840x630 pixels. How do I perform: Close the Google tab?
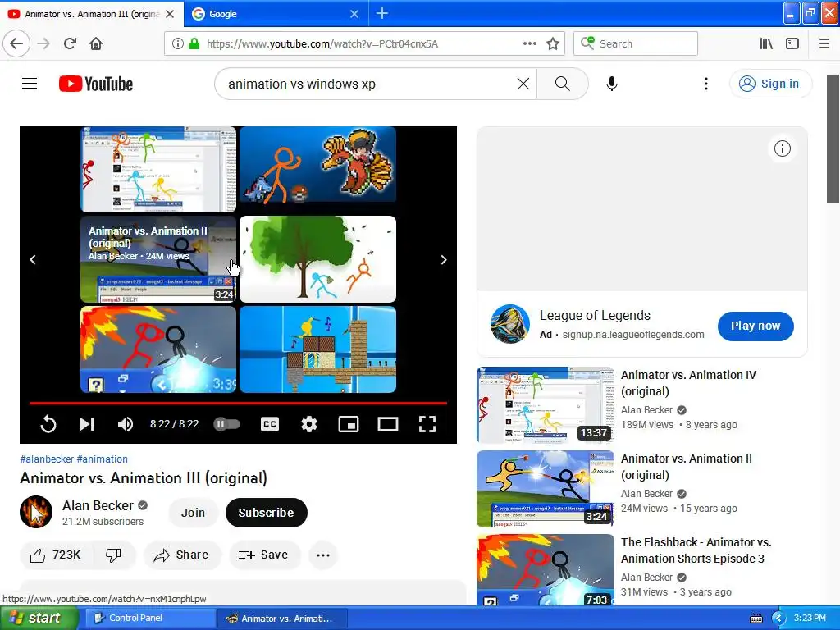(354, 14)
